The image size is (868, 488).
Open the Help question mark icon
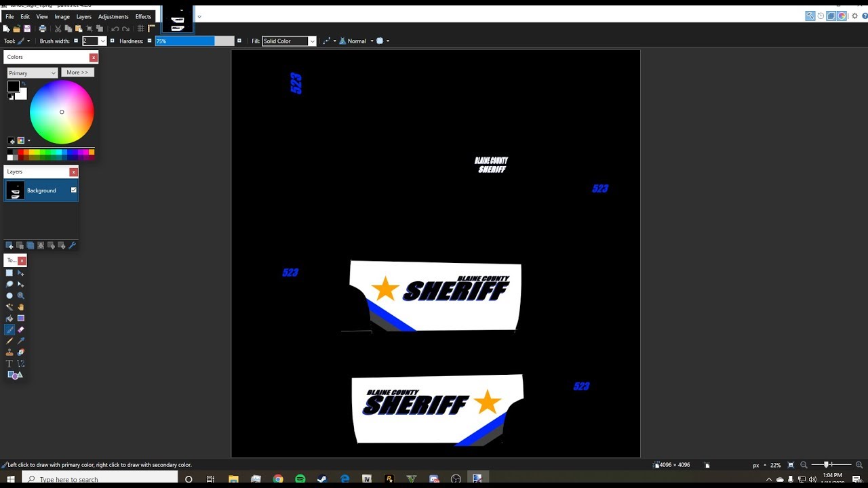pos(865,16)
